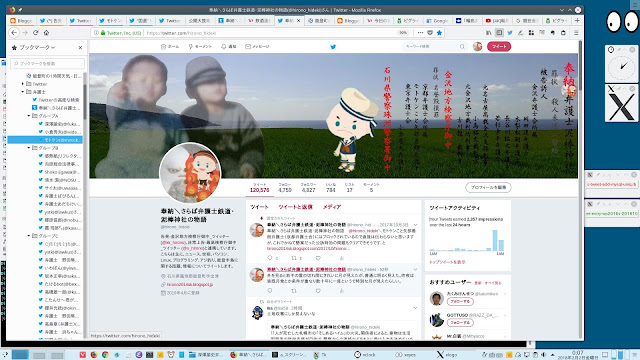Open the retweeted tweet's dropdown chevron
Image resolution: width=640 pixels, height=360 pixels.
(416, 308)
